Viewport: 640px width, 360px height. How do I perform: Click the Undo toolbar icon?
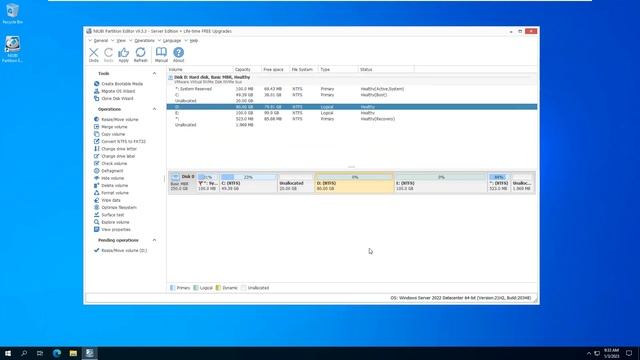click(93, 55)
